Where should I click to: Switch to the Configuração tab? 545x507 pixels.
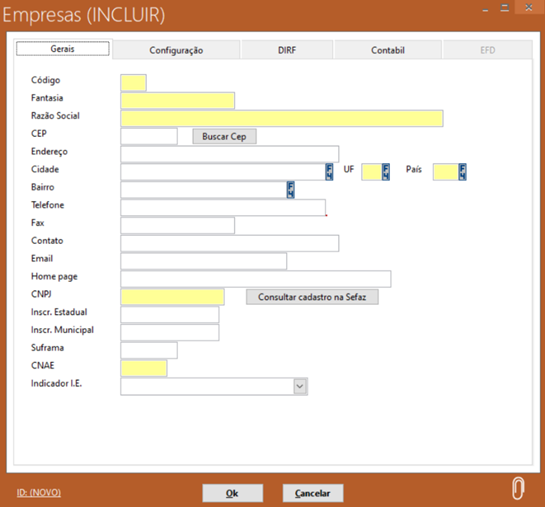(x=176, y=50)
